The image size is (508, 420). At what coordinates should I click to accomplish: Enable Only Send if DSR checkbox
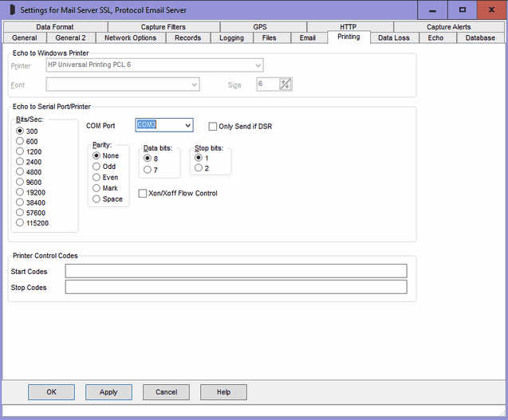pyautogui.click(x=213, y=126)
